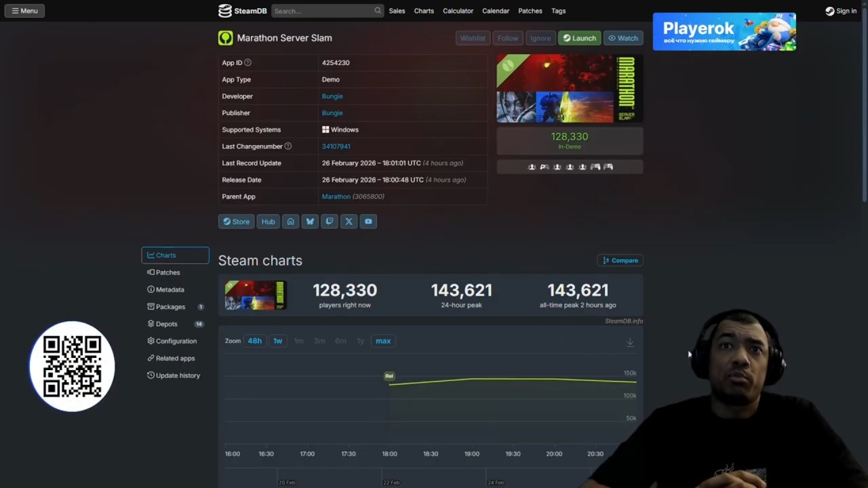Open the Sales page

(x=397, y=11)
